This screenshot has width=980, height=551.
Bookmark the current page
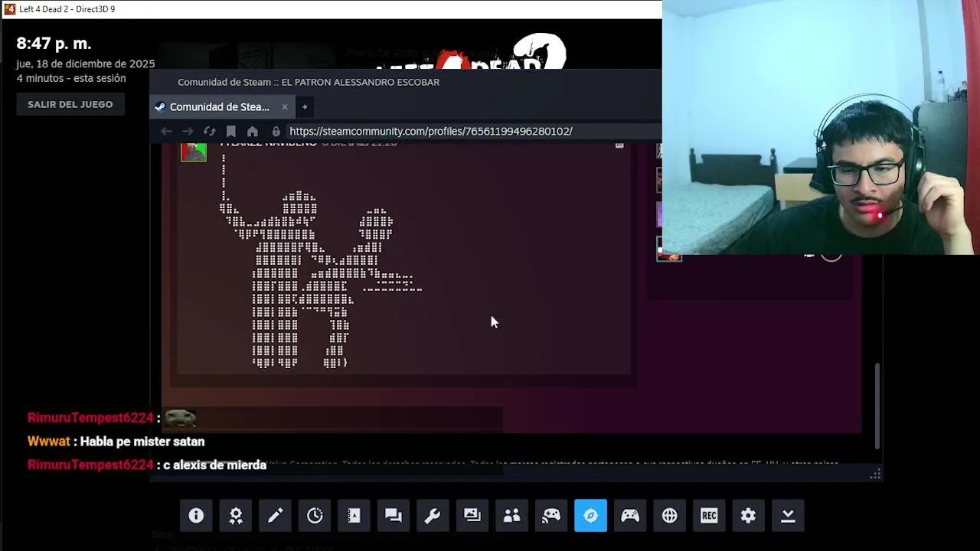click(230, 132)
